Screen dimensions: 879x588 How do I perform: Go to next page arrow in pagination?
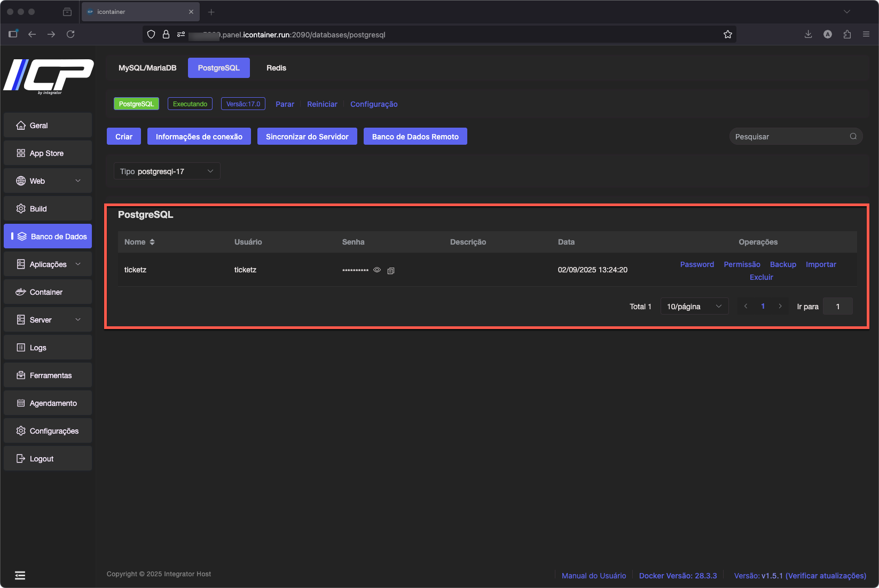[x=780, y=307]
